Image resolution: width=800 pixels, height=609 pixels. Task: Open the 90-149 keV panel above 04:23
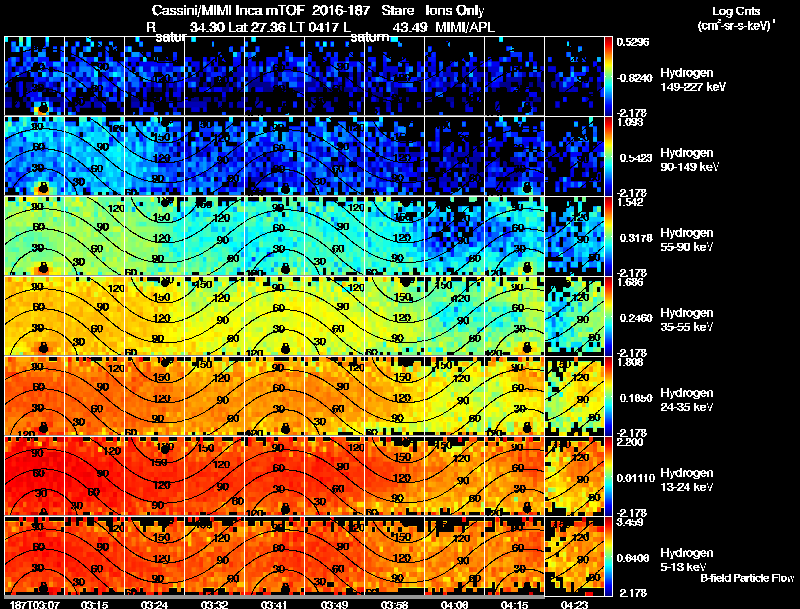click(574, 156)
